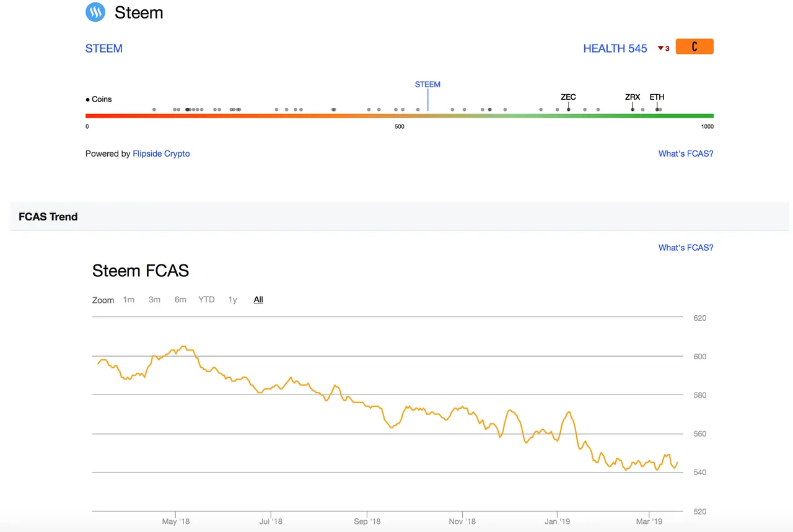The image size is (793, 532).
Task: Click the 620 y-axis label
Action: click(x=700, y=318)
